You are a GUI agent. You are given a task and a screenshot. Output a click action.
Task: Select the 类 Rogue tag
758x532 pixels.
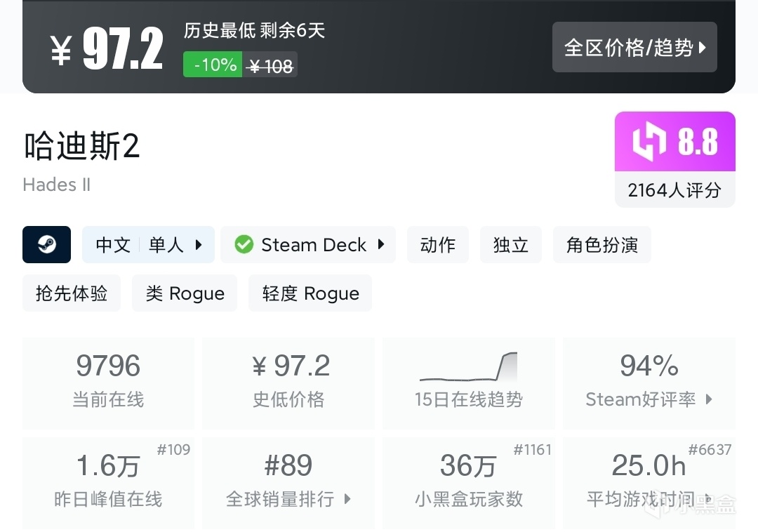tap(185, 293)
